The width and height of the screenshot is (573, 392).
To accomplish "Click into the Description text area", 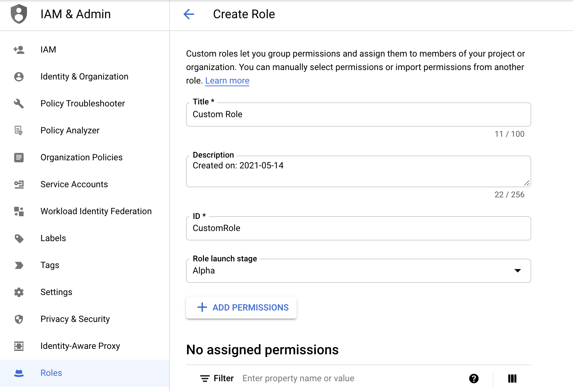I will click(x=359, y=171).
